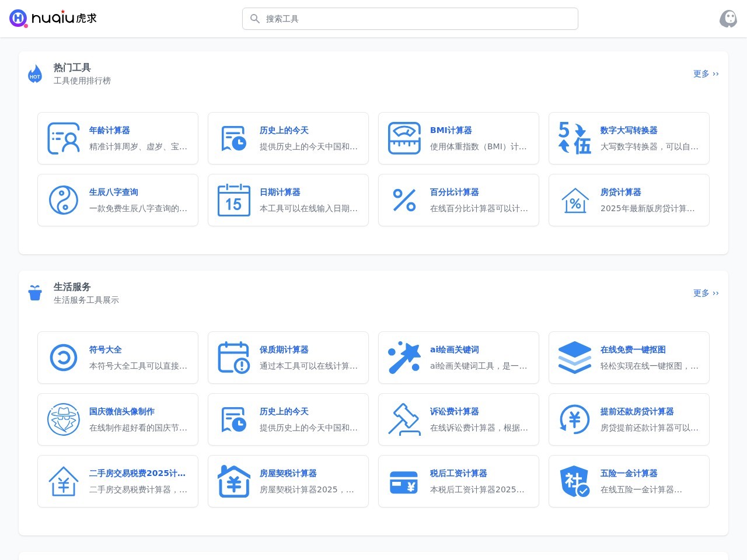Screen dimensions: 747x560
Task: Expand more tools in 热门工具 section
Action: click(x=706, y=74)
